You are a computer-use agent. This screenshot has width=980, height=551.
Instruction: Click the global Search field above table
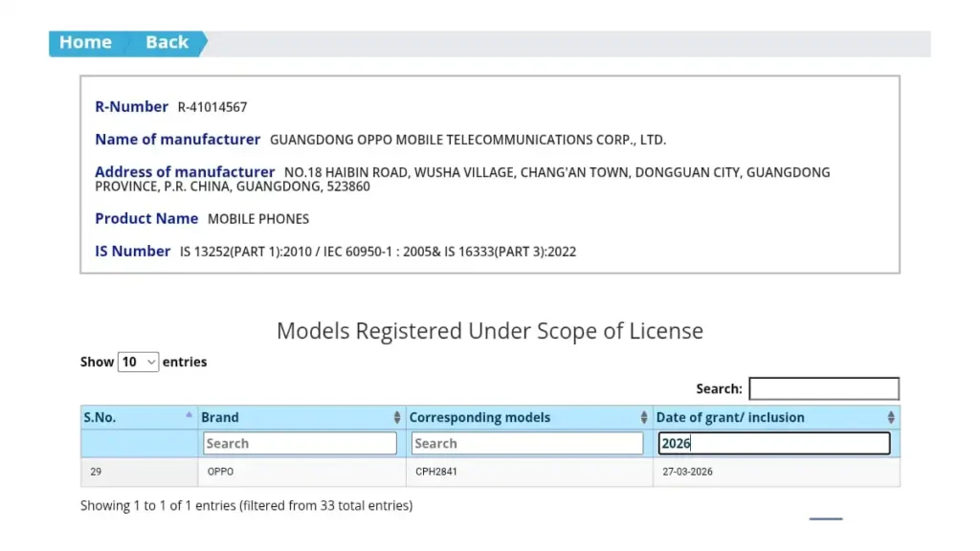pos(823,388)
